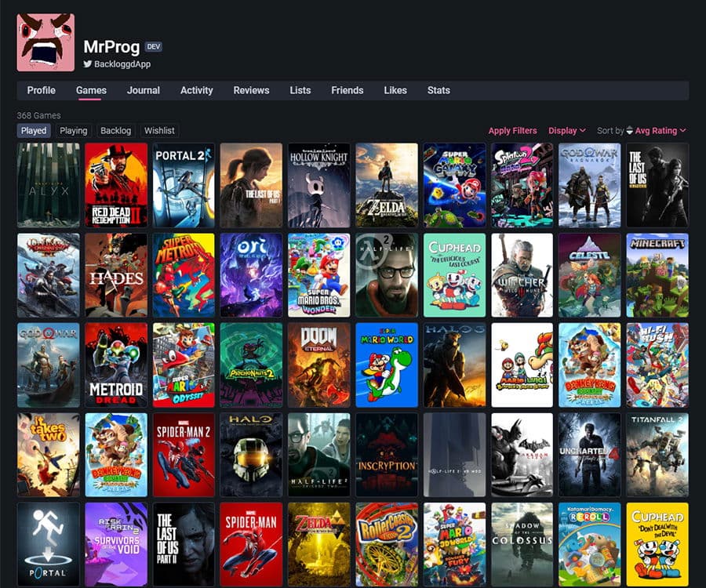Click the Apply Filters link
The height and width of the screenshot is (588, 706).
coord(512,130)
